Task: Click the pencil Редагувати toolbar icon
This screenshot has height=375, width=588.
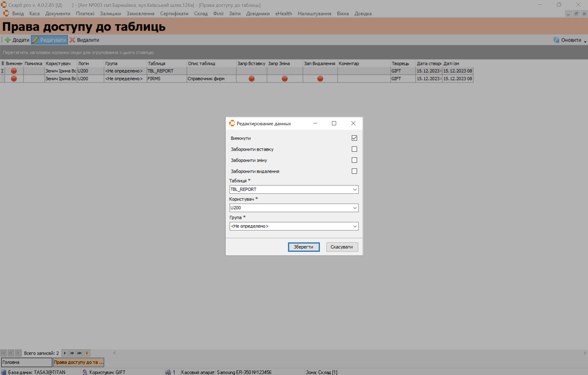Action: tap(36, 40)
